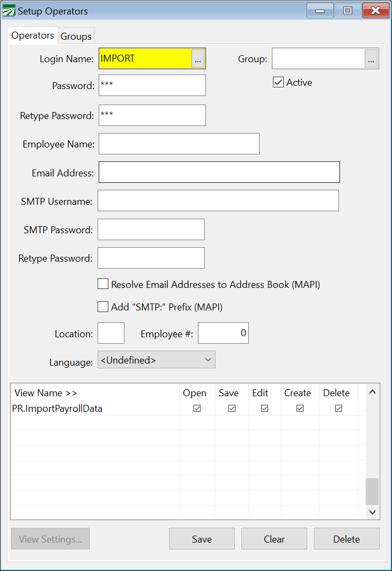Enable Resolve Email Addresses to Address Book
392x571 pixels.
[103, 284]
